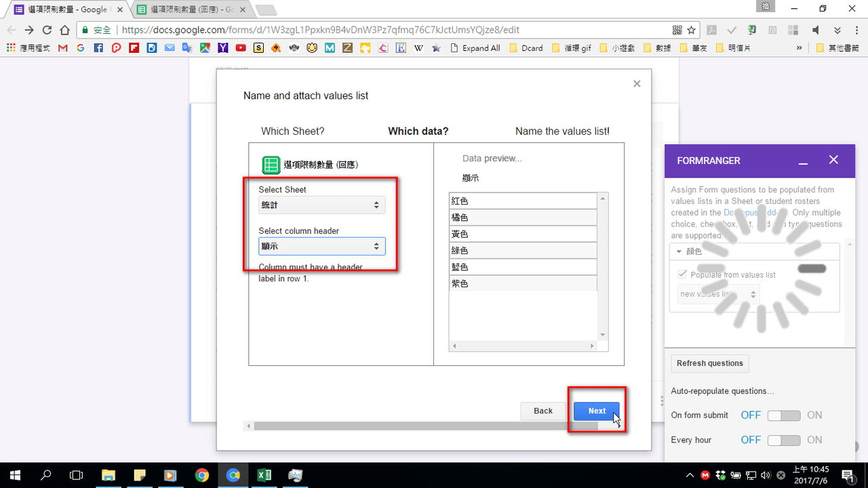Open File Explorer from the taskbar
868x488 pixels.
tap(108, 475)
